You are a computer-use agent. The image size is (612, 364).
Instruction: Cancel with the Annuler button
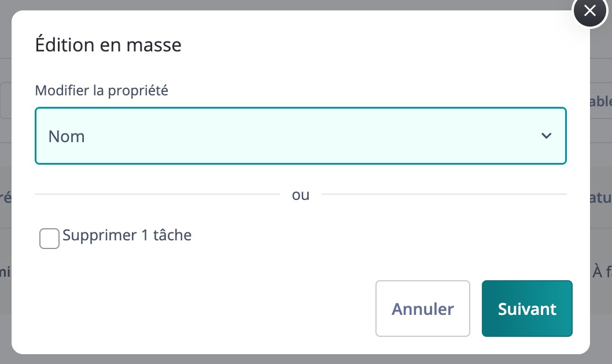click(x=423, y=309)
